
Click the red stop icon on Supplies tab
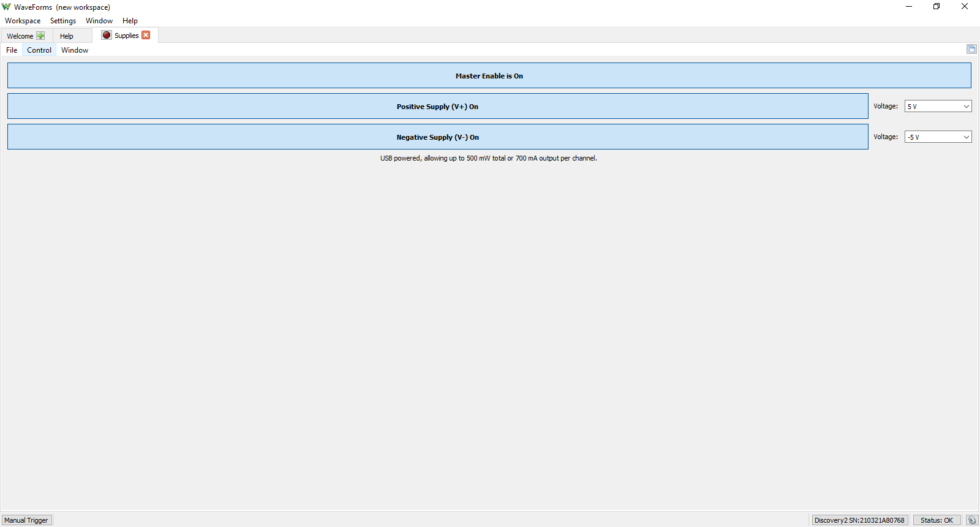click(x=107, y=36)
